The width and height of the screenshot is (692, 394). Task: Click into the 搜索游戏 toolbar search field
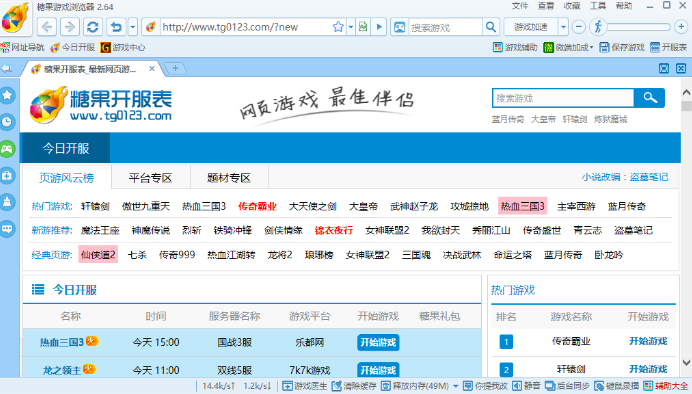445,27
